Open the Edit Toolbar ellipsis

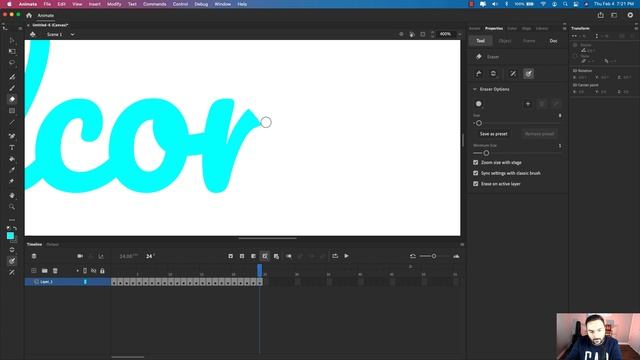pyautogui.click(x=12, y=220)
